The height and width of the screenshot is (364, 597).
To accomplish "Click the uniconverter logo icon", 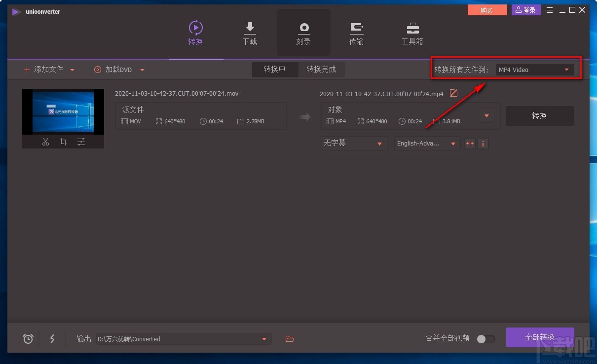I will click(17, 11).
